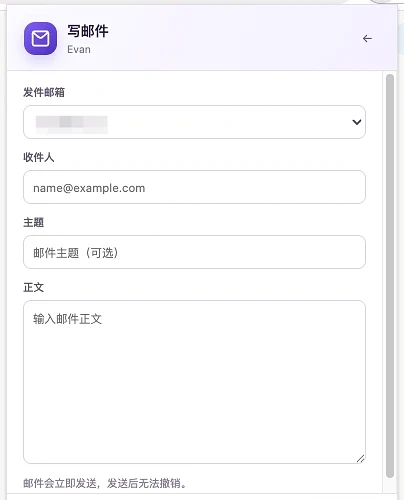This screenshot has height=500, width=404.
Task: Click the 正文 label
Action: pyautogui.click(x=34, y=287)
